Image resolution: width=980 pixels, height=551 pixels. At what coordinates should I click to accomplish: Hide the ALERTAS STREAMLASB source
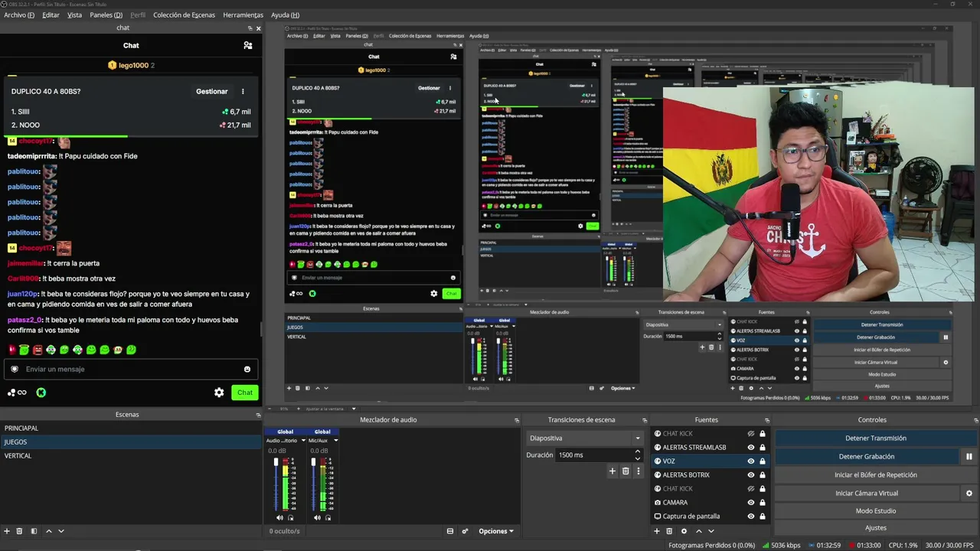pos(751,448)
